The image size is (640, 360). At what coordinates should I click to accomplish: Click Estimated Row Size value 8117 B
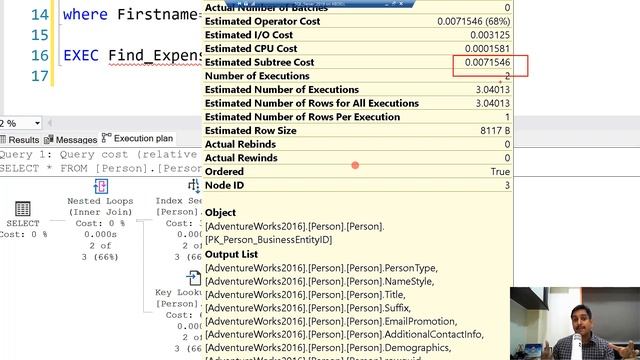495,131
